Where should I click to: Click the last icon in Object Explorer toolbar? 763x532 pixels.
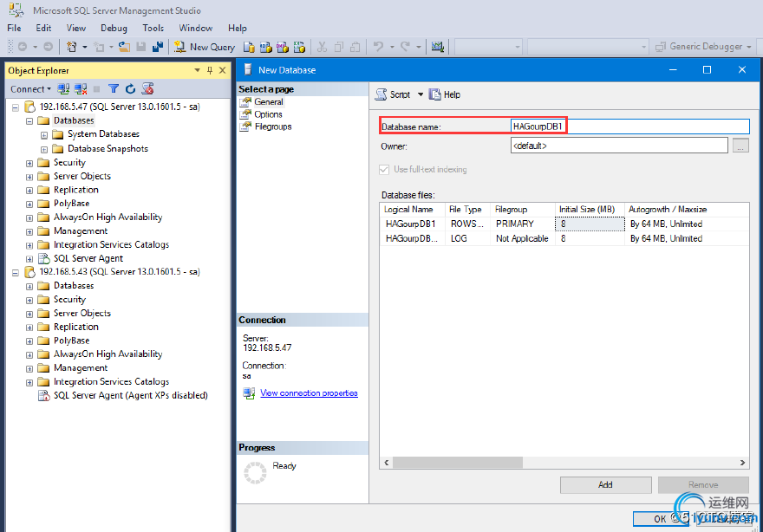pos(147,88)
